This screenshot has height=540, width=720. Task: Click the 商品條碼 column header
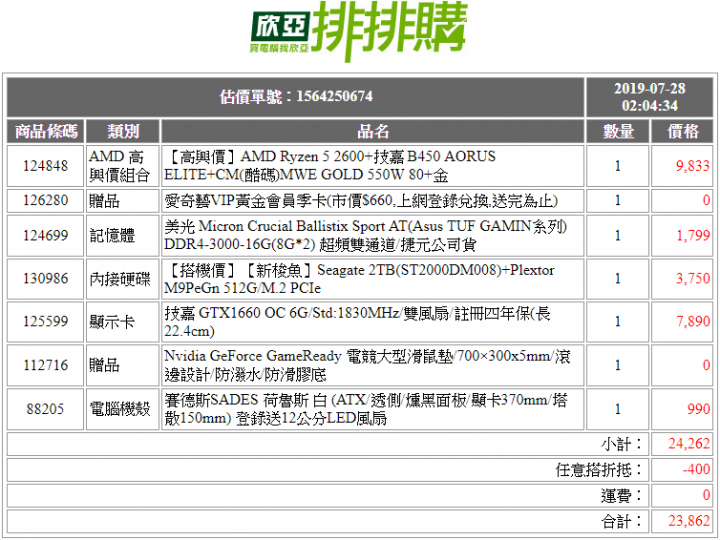pos(46,131)
